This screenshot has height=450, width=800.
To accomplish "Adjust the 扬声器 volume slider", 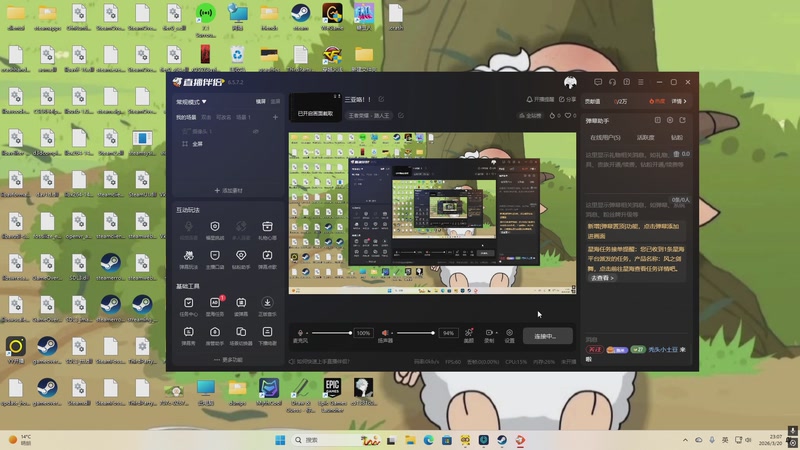I will 416,333.
